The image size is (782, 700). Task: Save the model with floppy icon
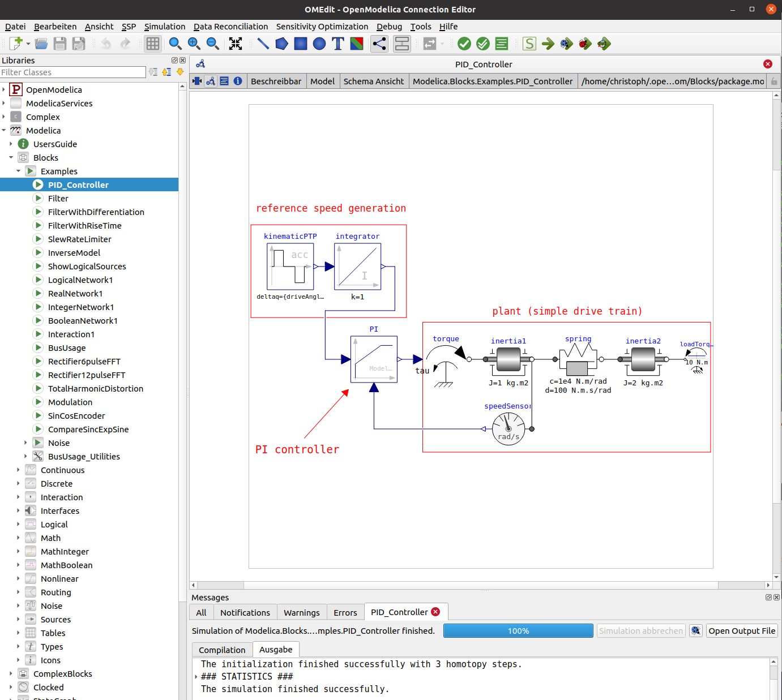point(60,44)
